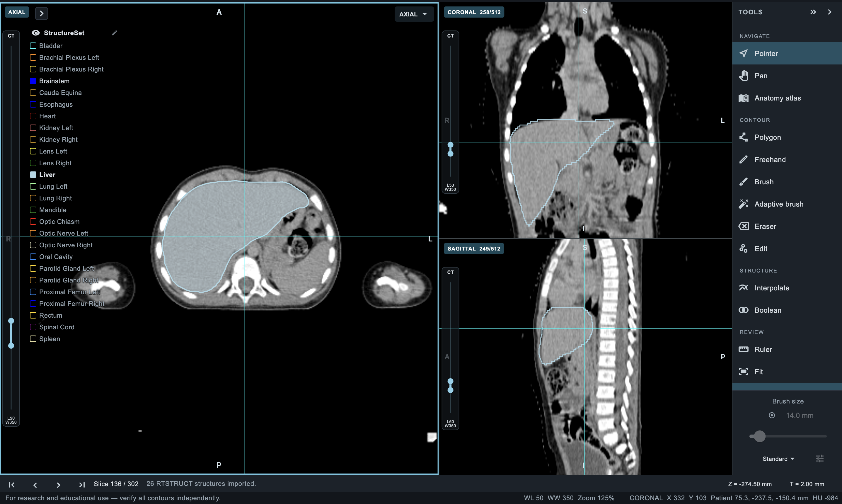Screen dimensions: 842x504
Task: Rename StructureSet with the pencil icon
Action: pyautogui.click(x=115, y=33)
